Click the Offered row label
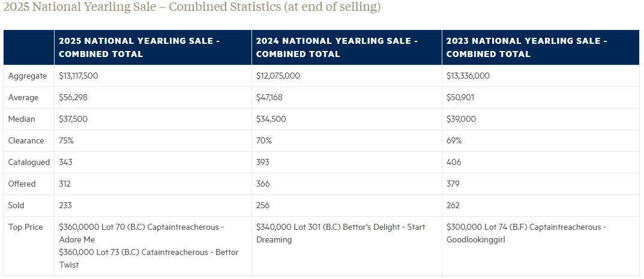Viewport: 644px width, 279px height. pyautogui.click(x=22, y=184)
